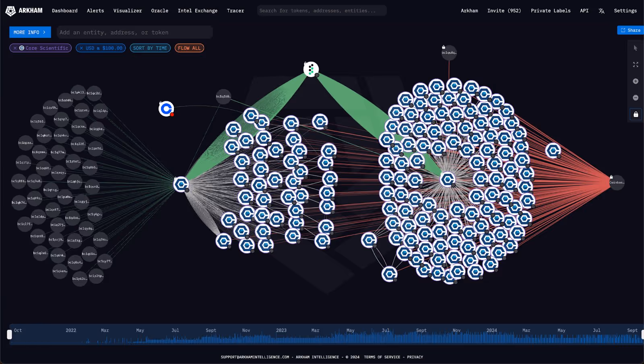The image size is (644, 364).
Task: Grab the timeline left range handle
Action: (x=9, y=335)
